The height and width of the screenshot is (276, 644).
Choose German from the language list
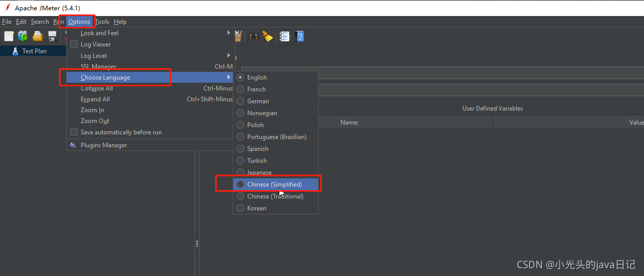[x=276, y=101]
